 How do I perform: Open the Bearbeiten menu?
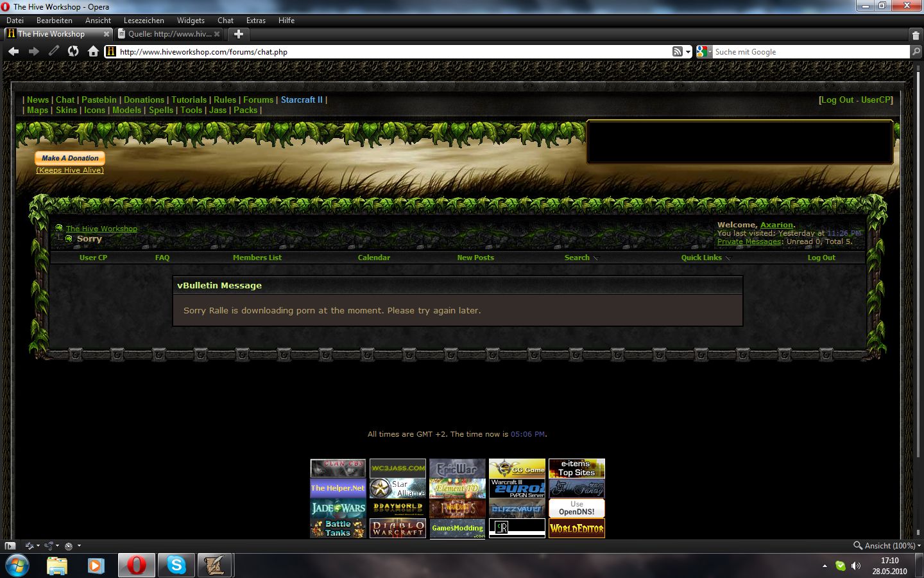(55, 21)
